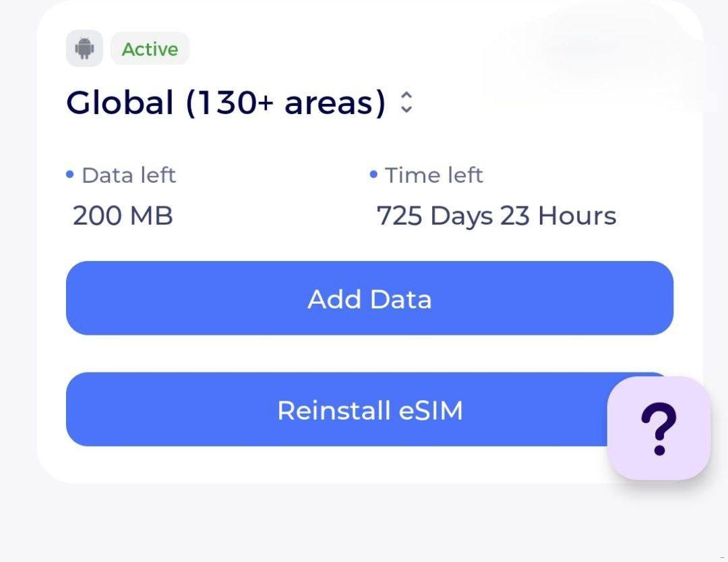Click the blue bullet beside Data left
This screenshot has width=728, height=562.
coord(69,175)
